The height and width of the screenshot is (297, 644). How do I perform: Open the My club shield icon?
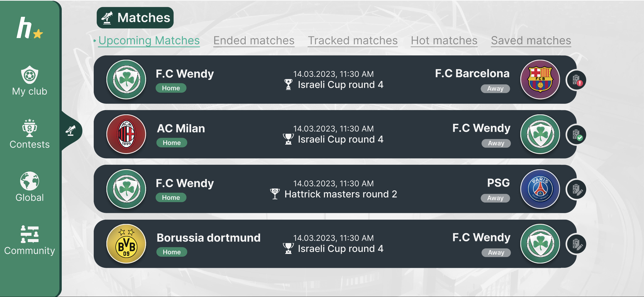click(29, 75)
